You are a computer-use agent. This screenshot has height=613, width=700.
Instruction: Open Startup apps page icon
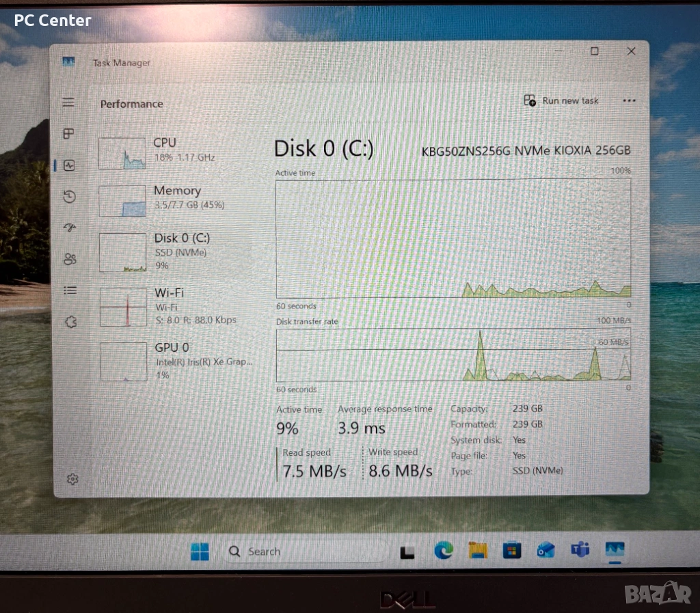tap(69, 228)
